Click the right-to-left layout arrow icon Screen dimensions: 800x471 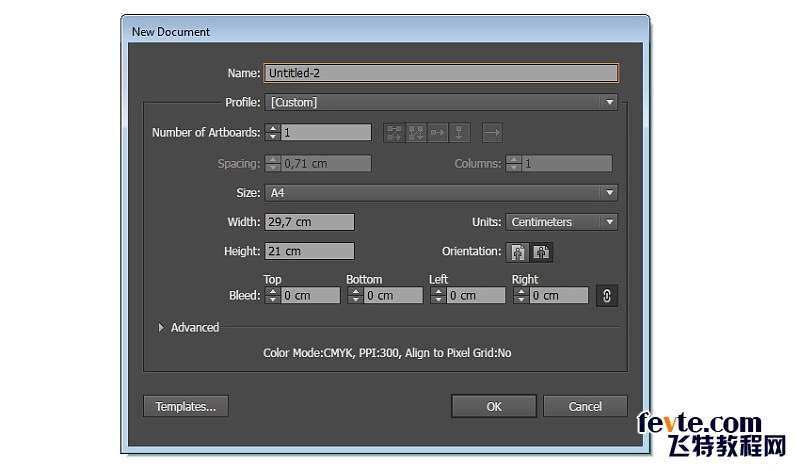[x=492, y=133]
